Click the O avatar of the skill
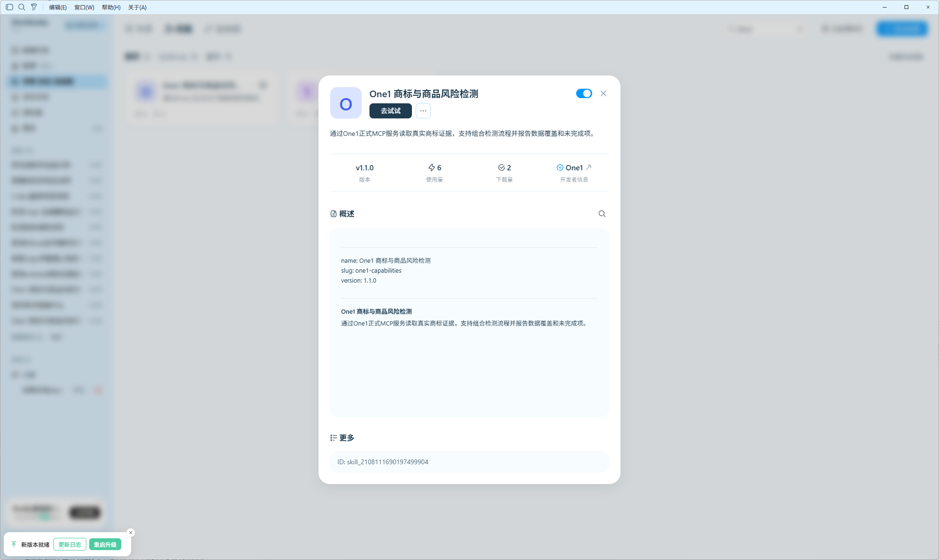 pyautogui.click(x=346, y=103)
